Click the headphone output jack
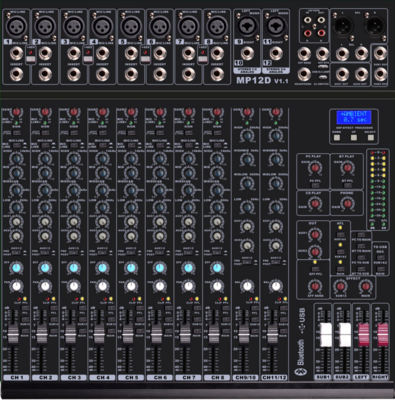Image resolution: width=395 pixels, height=400 pixels. pos(304,74)
